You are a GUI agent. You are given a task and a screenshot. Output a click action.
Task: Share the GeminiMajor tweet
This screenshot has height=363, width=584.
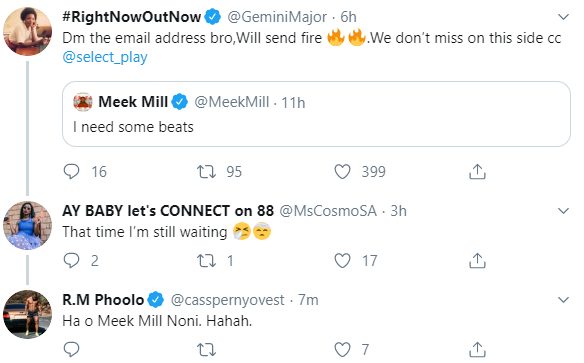pos(477,172)
